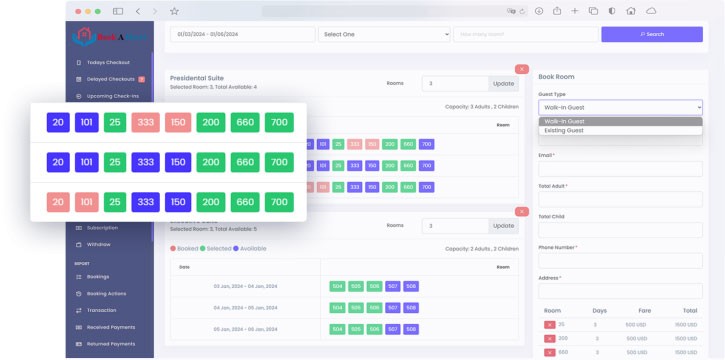725x360 pixels.
Task: Toggle room 20 in the enlarged bottom row
Action: pyautogui.click(x=58, y=202)
